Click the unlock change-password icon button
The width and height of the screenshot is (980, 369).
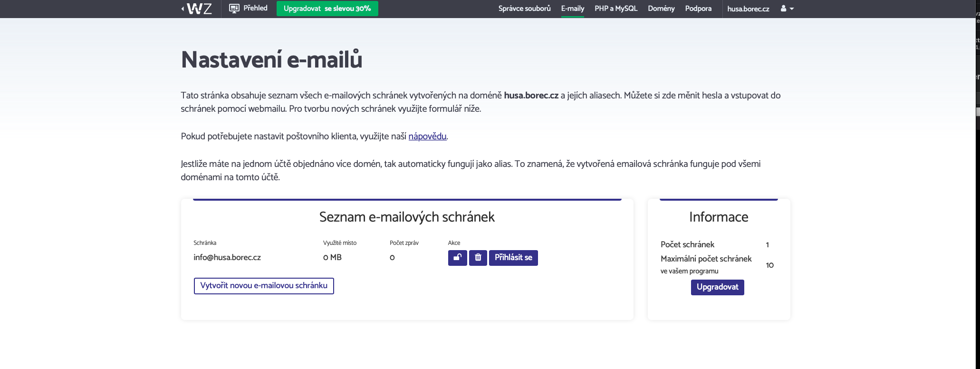point(457,258)
